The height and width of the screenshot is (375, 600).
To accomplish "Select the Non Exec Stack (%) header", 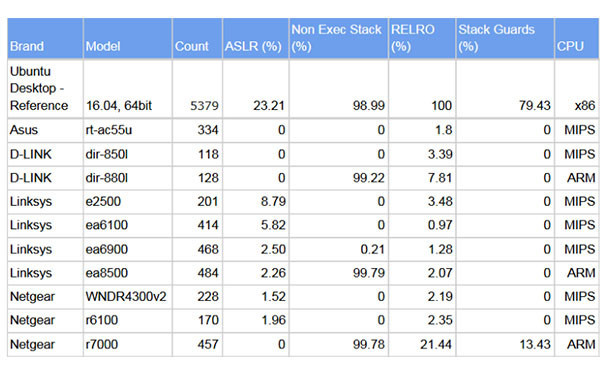I will [339, 38].
